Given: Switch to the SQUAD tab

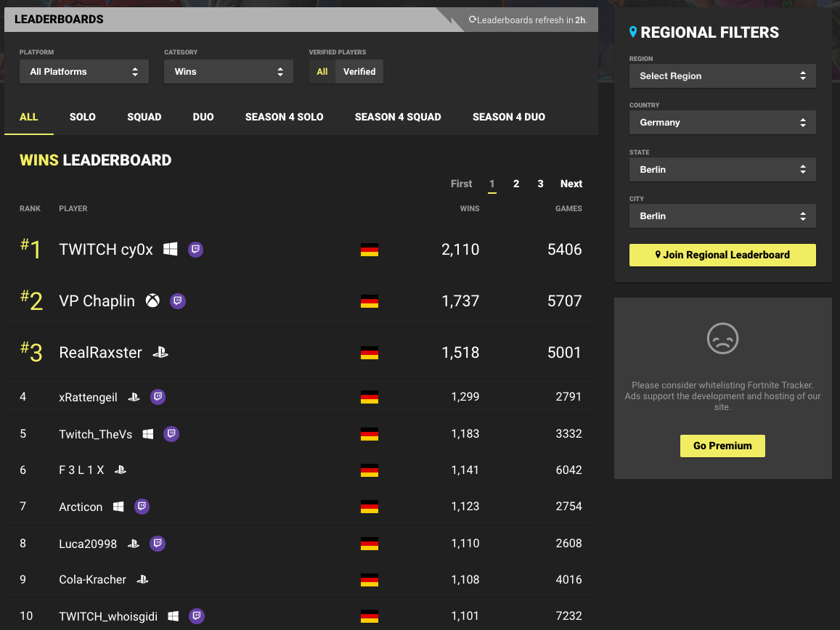Looking at the screenshot, I should point(144,117).
